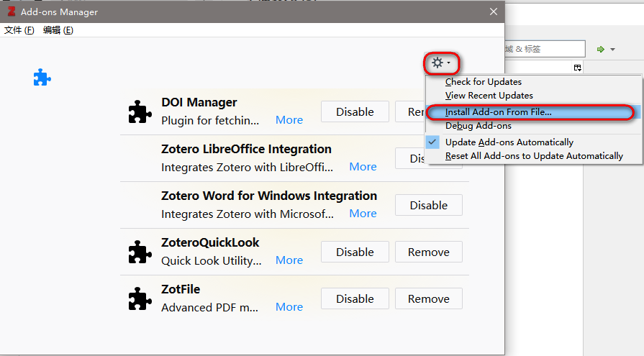Click 'Integrates Zotero with Microsof...' description
This screenshot has height=356, width=644.
(x=248, y=214)
